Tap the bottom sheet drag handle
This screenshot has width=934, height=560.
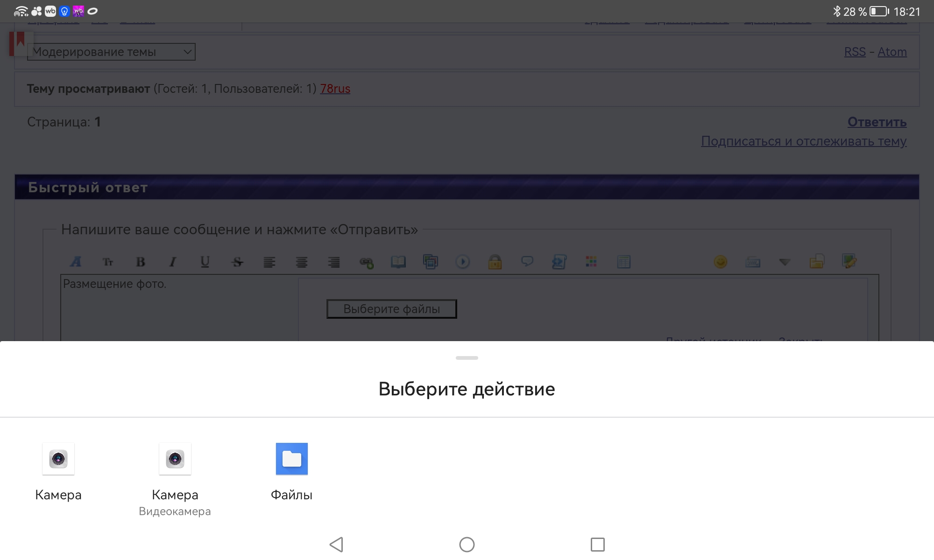tap(467, 358)
